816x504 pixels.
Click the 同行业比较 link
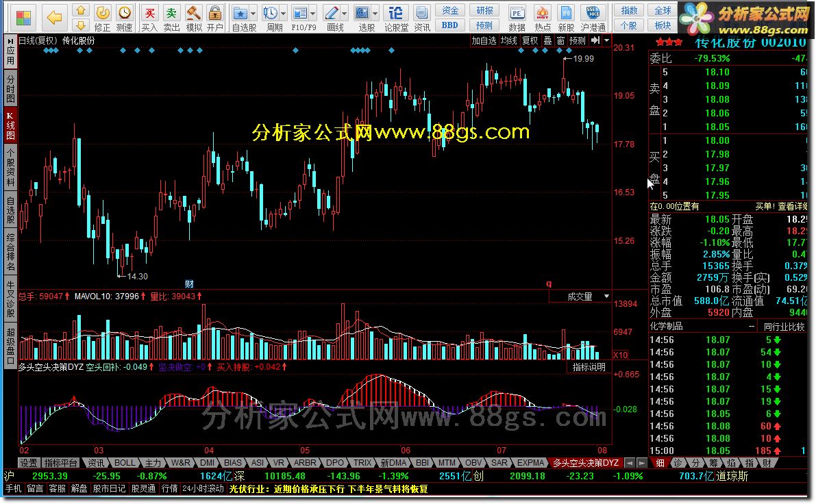coord(784,327)
